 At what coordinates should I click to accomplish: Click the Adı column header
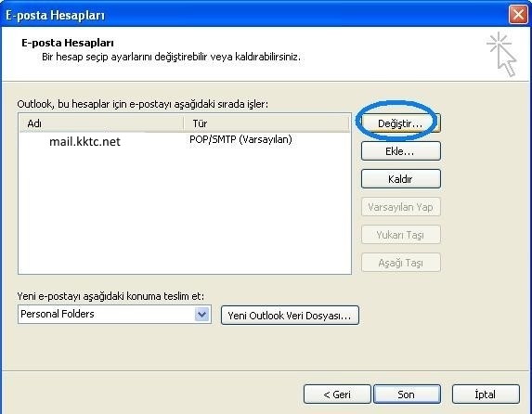tap(101, 123)
